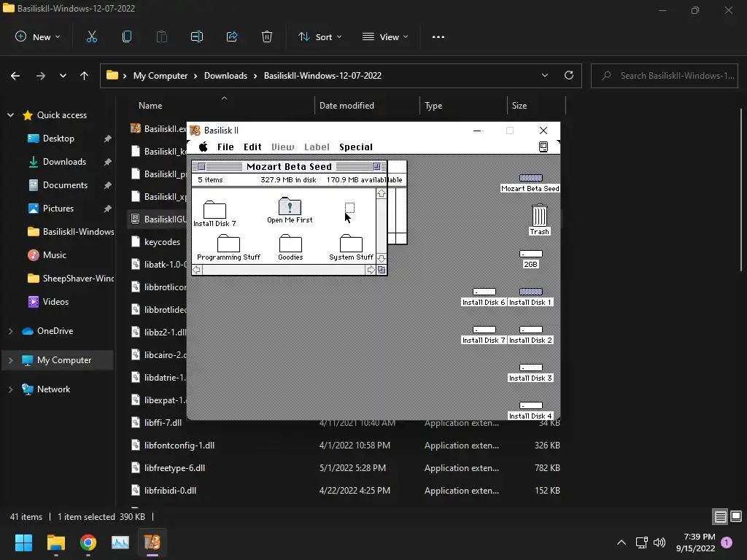This screenshot has height=560, width=747.
Task: Click My Computer in the address breadcrumb
Action: click(x=160, y=76)
